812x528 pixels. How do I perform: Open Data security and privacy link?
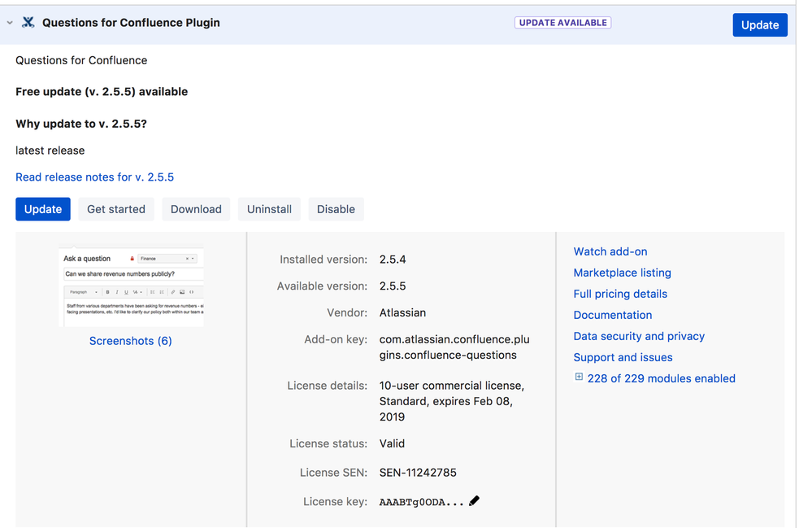639,337
